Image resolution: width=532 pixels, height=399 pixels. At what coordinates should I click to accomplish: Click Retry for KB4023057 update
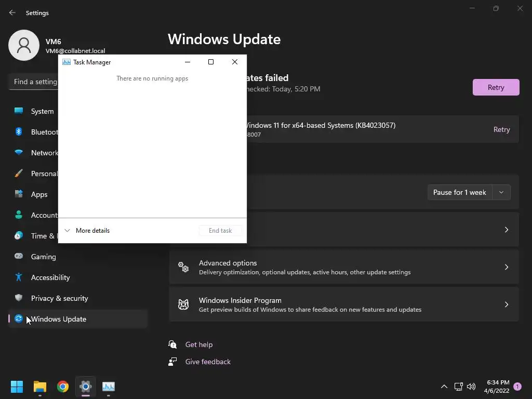pyautogui.click(x=501, y=129)
